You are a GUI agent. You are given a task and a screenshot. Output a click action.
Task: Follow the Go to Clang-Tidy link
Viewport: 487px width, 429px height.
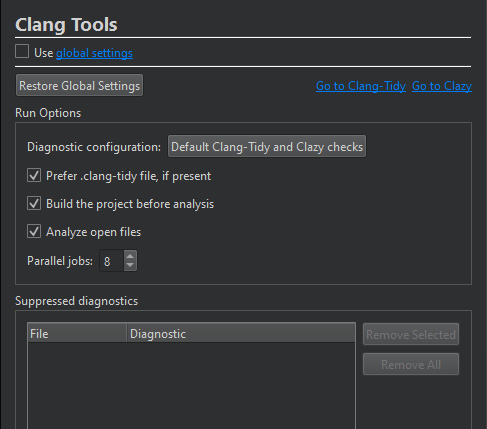click(361, 86)
